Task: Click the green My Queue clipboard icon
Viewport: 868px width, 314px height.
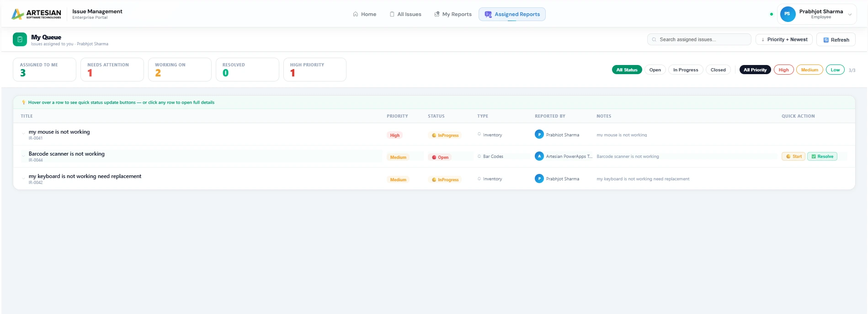Action: (x=20, y=39)
